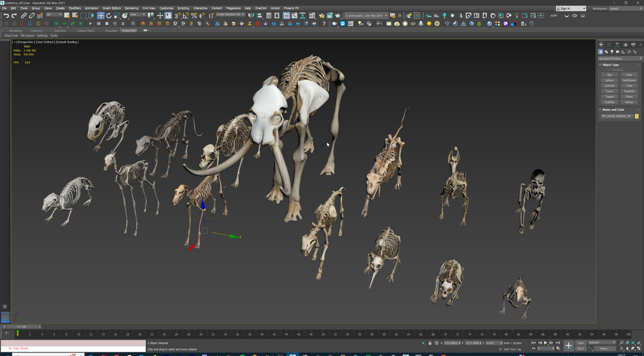Activate the Select Object tool

67,15
